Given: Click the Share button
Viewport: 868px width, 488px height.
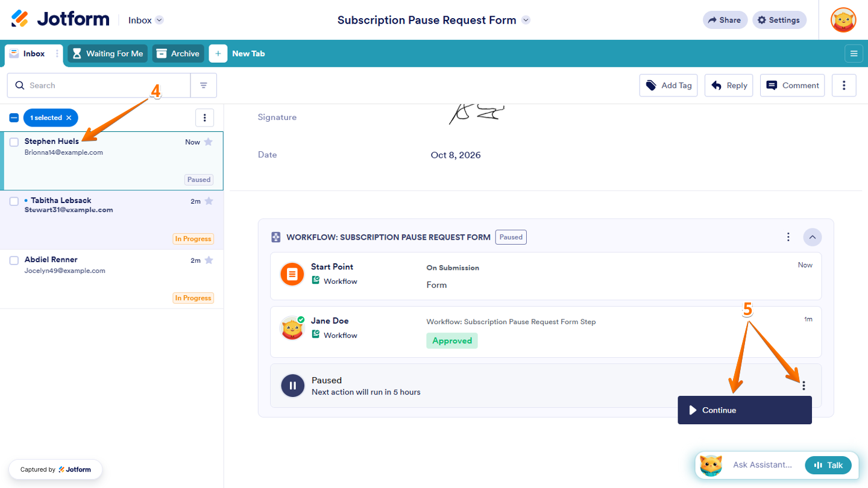Looking at the screenshot, I should click(725, 20).
